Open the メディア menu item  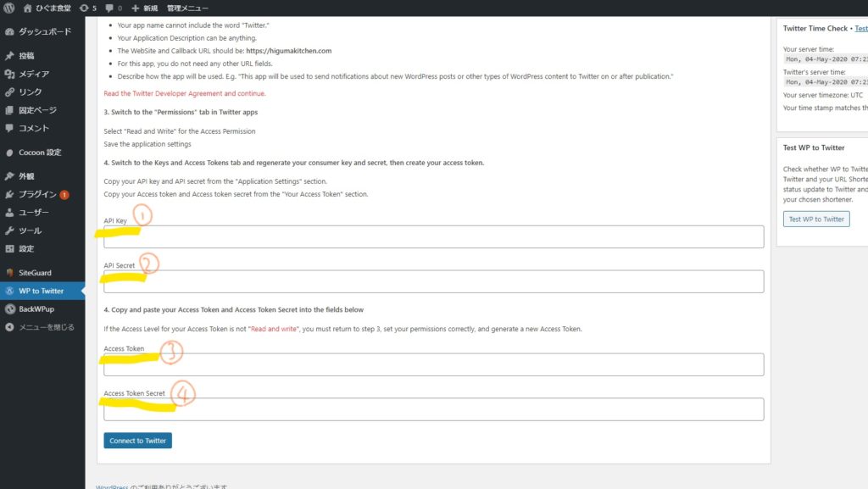42,74
